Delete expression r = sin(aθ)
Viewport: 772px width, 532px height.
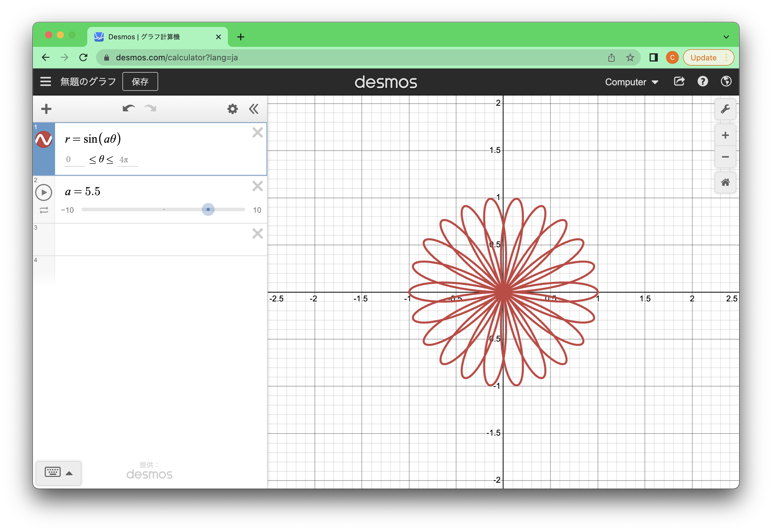pos(257,133)
